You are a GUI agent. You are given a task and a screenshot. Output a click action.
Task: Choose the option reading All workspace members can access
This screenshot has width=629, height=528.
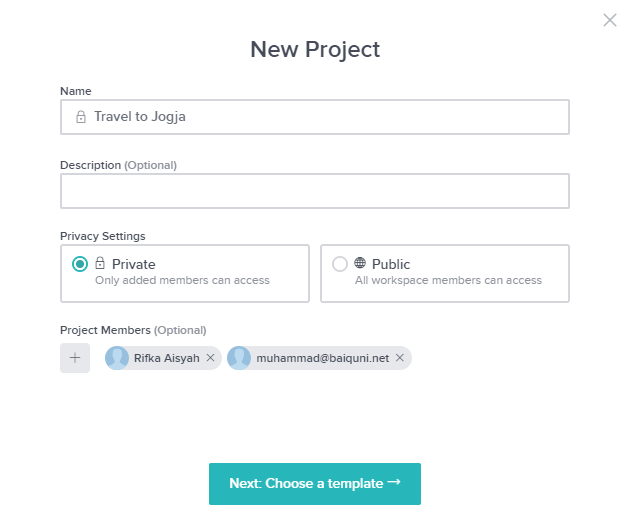pyautogui.click(x=448, y=281)
